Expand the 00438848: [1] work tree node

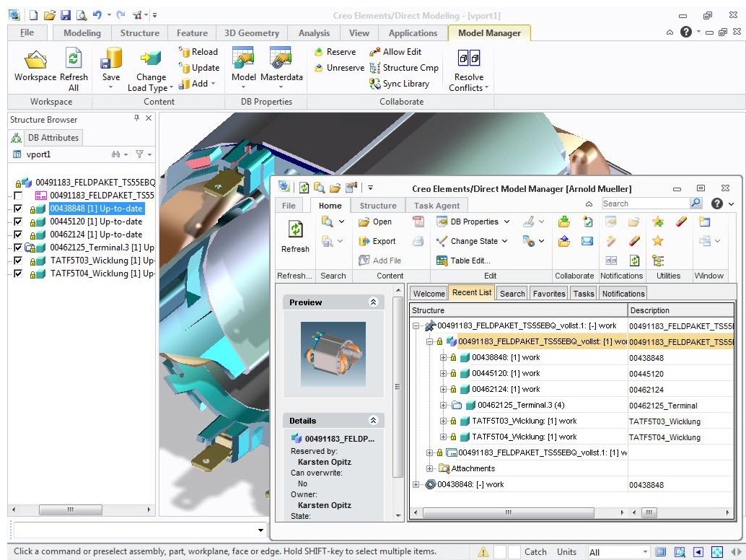pyautogui.click(x=443, y=357)
